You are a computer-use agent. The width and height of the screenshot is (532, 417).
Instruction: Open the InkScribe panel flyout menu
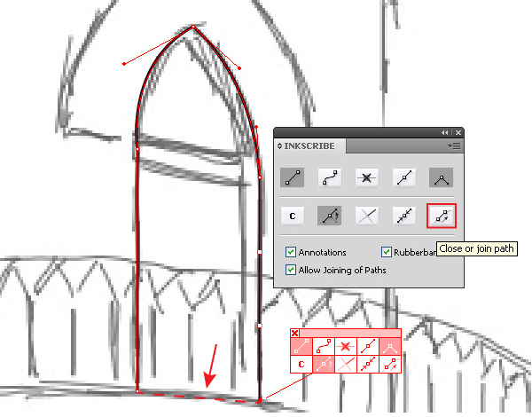(454, 146)
